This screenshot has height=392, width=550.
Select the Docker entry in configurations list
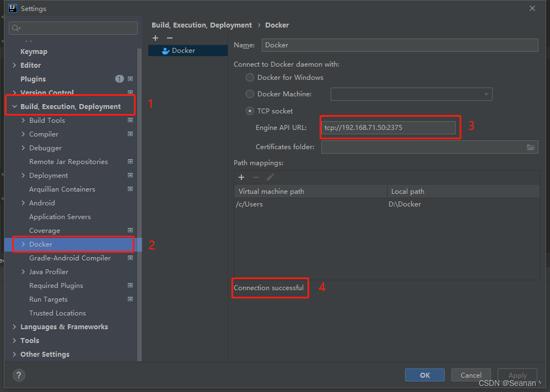click(x=188, y=51)
